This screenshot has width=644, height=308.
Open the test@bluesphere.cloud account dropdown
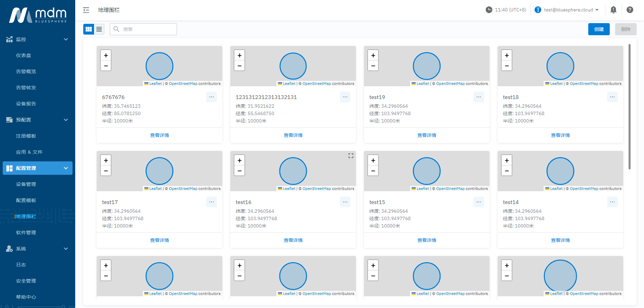567,10
